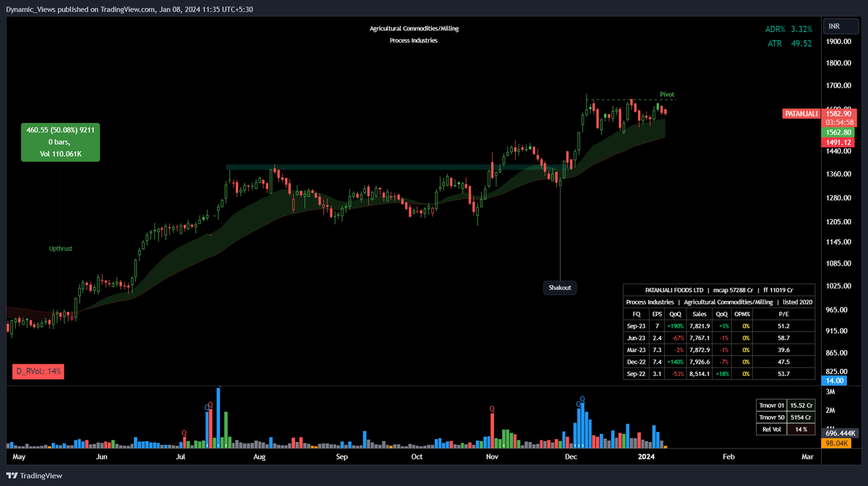Image resolution: width=868 pixels, height=486 pixels.
Task: Click the 825.00 price axis tick
Action: [x=837, y=373]
